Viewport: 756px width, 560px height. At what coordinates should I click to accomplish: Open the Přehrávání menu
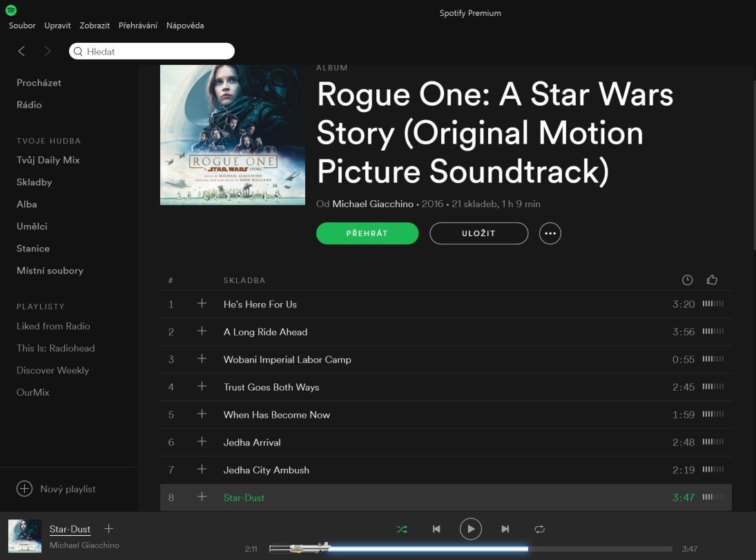tap(138, 26)
